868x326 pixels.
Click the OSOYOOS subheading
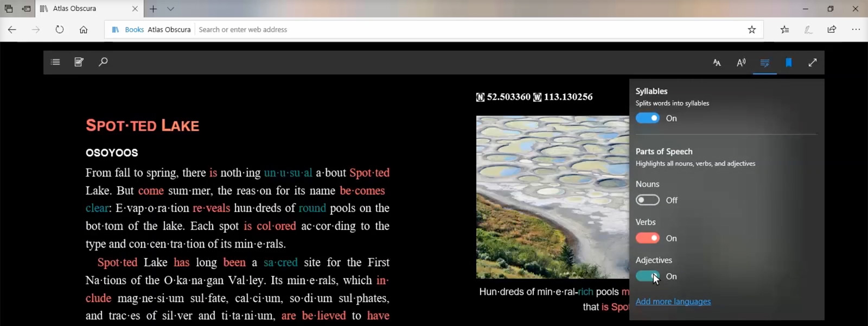(112, 153)
